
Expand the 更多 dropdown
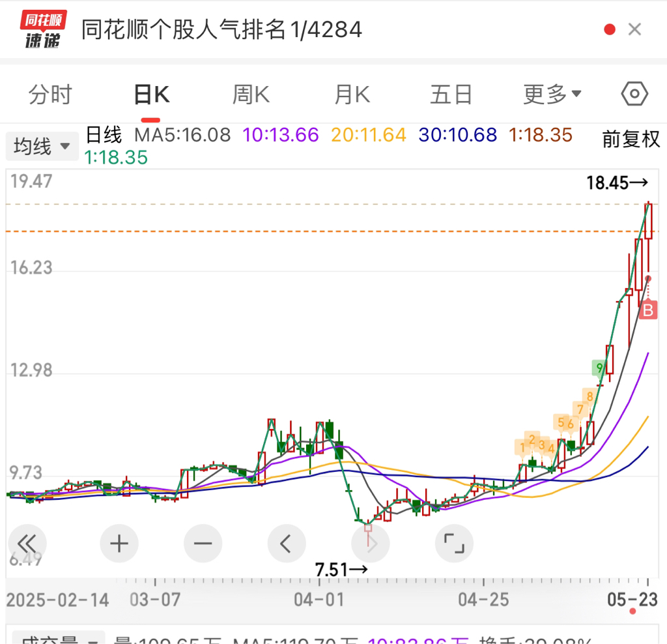(x=552, y=95)
